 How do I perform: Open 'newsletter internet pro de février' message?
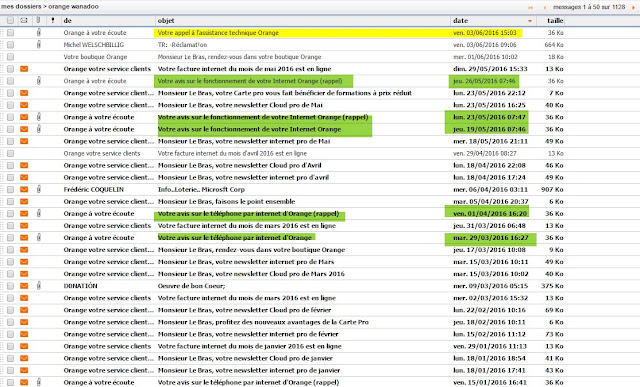pyautogui.click(x=248, y=334)
